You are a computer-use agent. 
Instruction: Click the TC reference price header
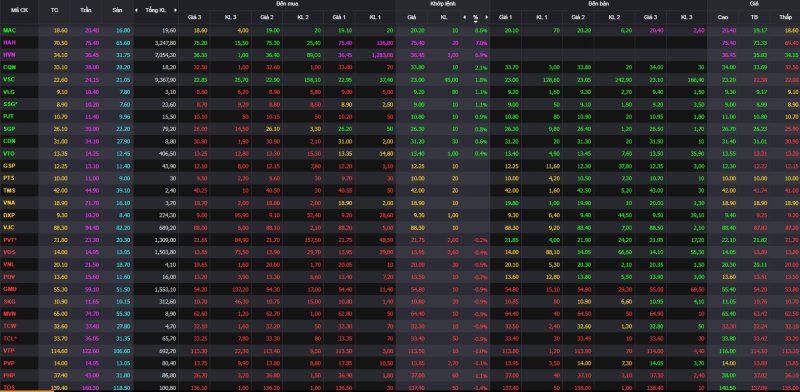click(x=55, y=10)
